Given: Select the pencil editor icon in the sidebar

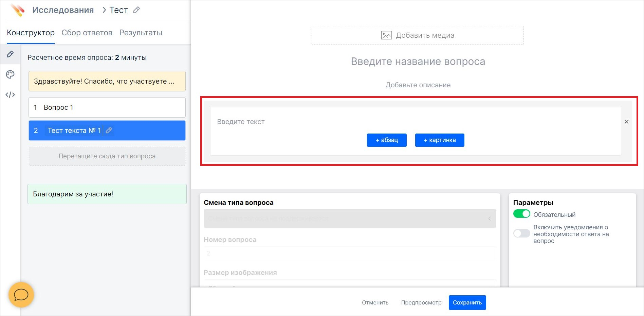Looking at the screenshot, I should coord(10,54).
